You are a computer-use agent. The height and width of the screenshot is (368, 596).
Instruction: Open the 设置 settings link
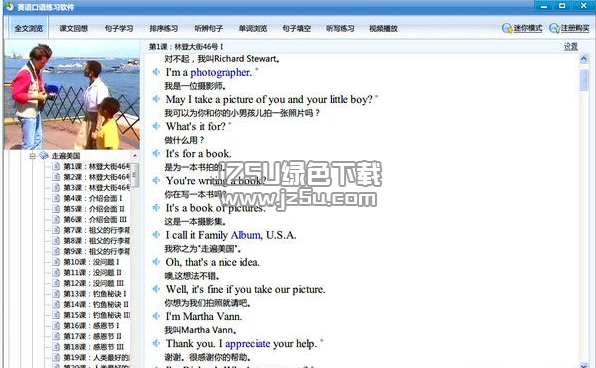coord(571,46)
